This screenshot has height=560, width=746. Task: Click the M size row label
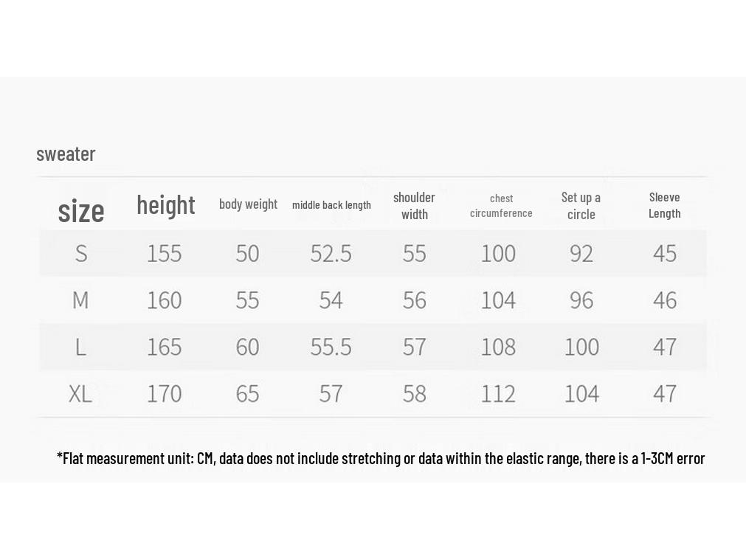tap(80, 300)
